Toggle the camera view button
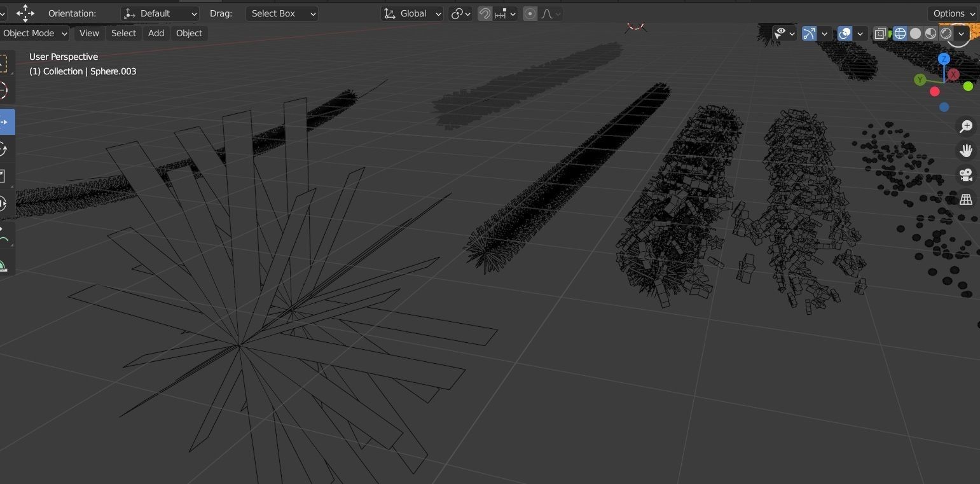 (x=966, y=175)
